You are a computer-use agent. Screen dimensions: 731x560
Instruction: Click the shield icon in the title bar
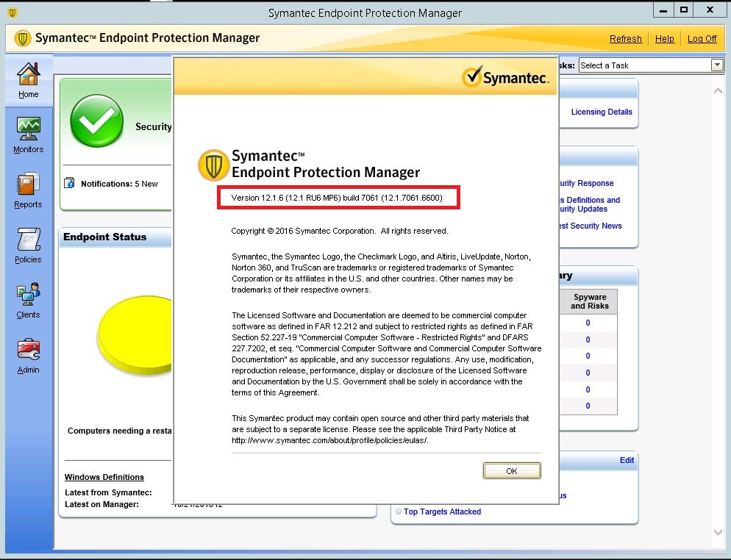(12, 12)
